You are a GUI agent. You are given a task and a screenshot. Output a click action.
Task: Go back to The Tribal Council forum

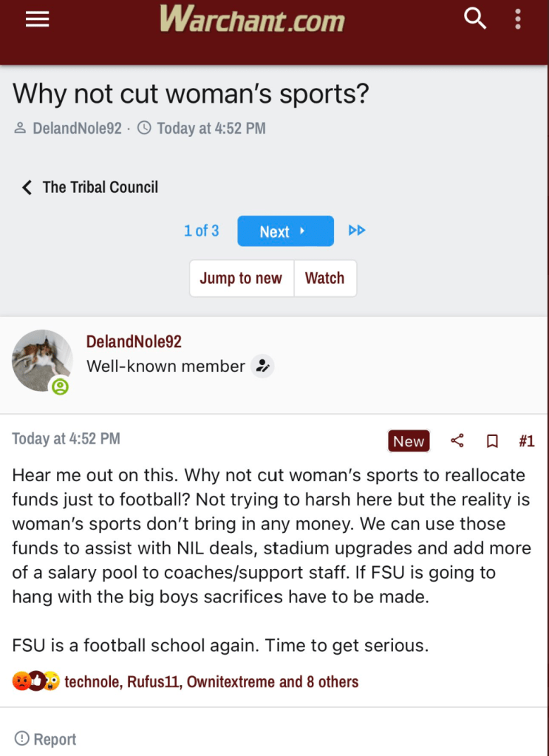pos(90,187)
